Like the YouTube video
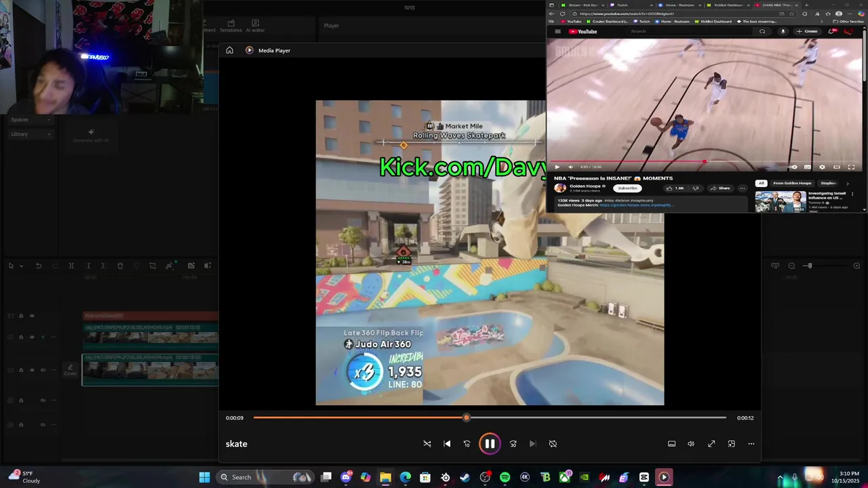868x488 pixels. click(x=675, y=188)
